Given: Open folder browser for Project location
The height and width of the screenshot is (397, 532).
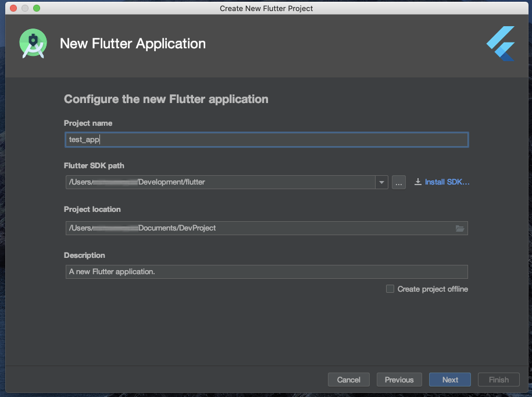Looking at the screenshot, I should click(x=460, y=228).
